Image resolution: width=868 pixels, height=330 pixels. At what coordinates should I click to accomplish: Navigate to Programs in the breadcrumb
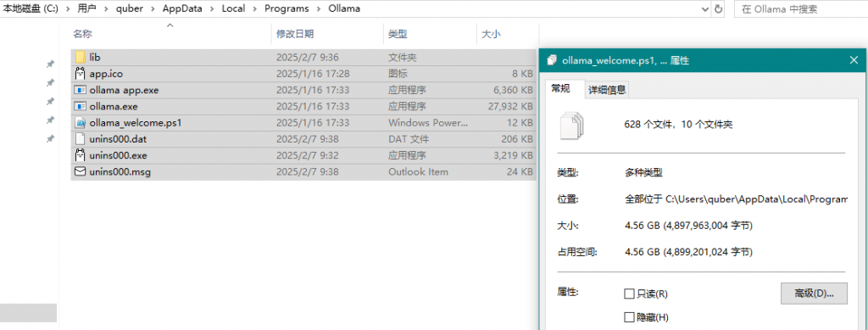click(x=287, y=8)
